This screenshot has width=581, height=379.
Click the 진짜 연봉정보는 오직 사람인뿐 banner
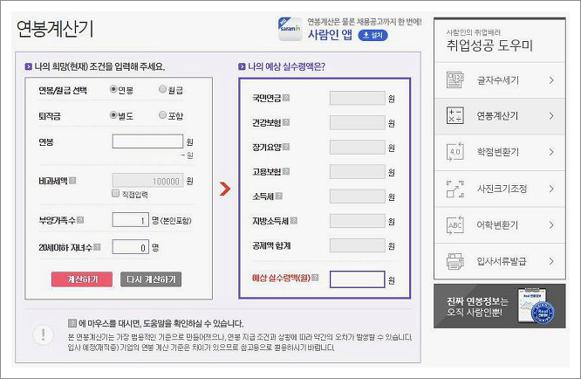[499, 306]
